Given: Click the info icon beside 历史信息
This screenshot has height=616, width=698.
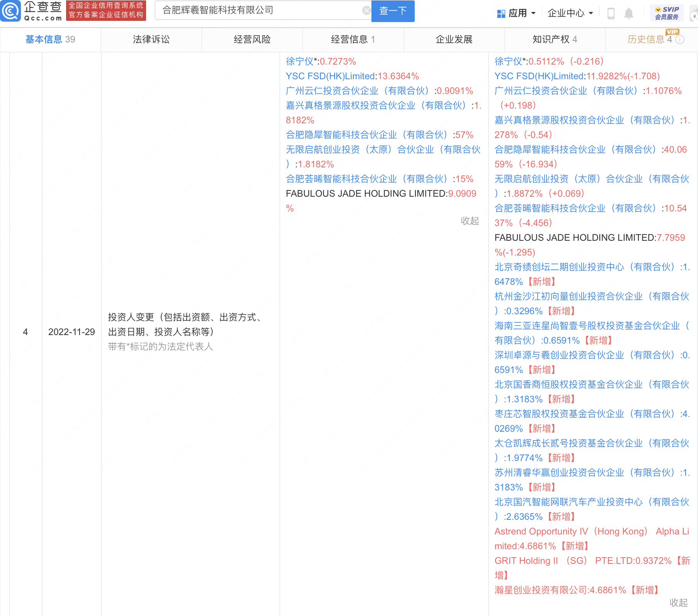Looking at the screenshot, I should [x=680, y=39].
